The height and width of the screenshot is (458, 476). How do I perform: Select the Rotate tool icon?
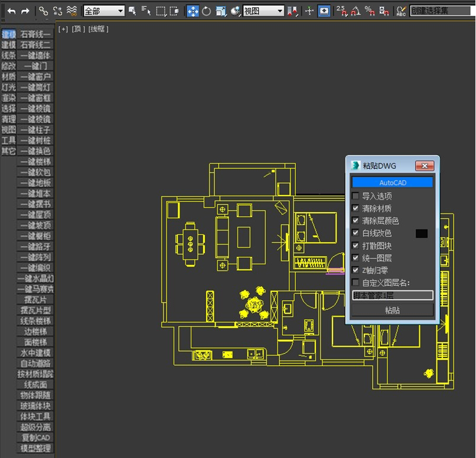[207, 12]
